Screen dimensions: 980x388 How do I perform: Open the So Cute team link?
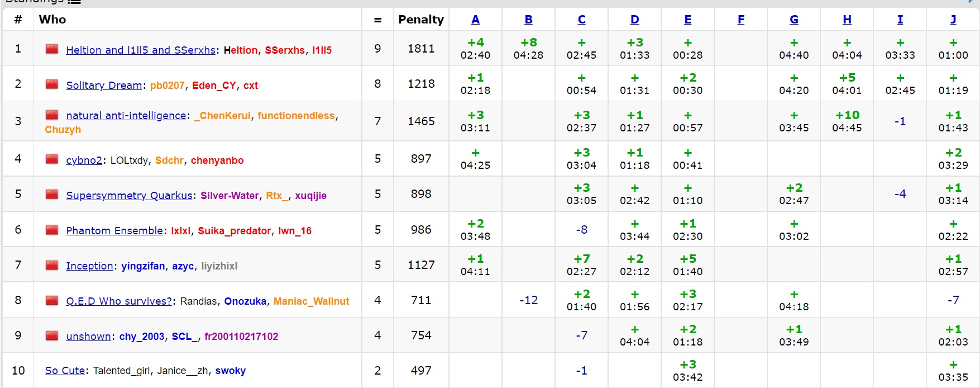(x=65, y=371)
